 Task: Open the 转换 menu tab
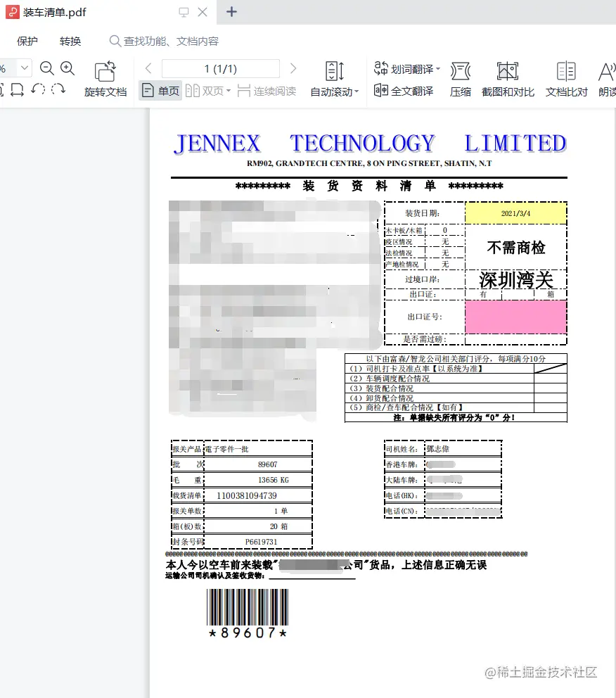click(70, 42)
